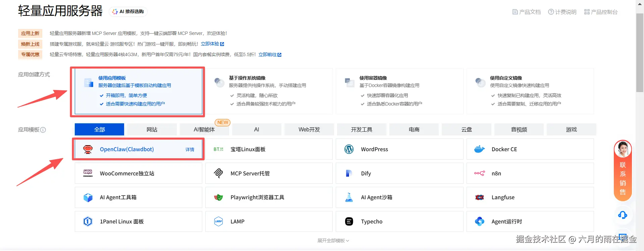
Task: Choose the Dify template
Action: 399,173
